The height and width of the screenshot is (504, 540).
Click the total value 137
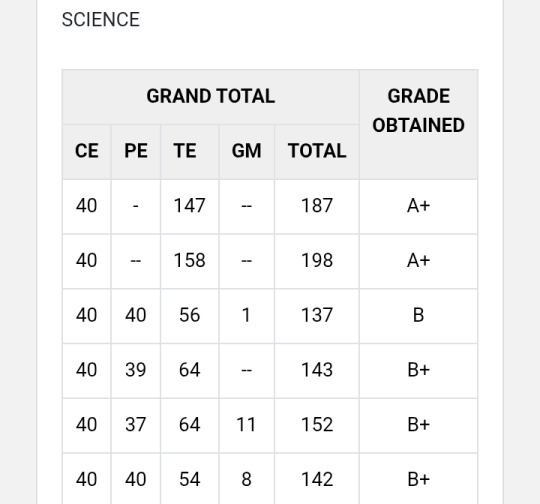[317, 316]
